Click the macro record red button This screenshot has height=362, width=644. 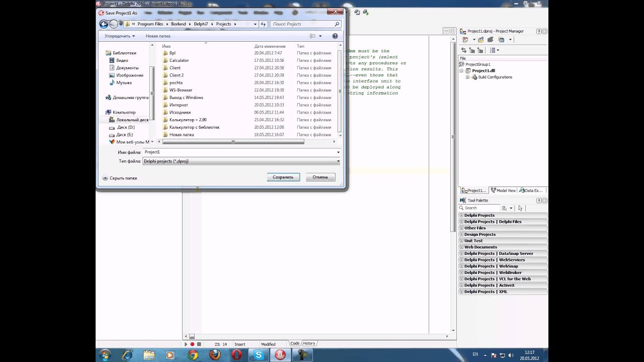(192, 344)
